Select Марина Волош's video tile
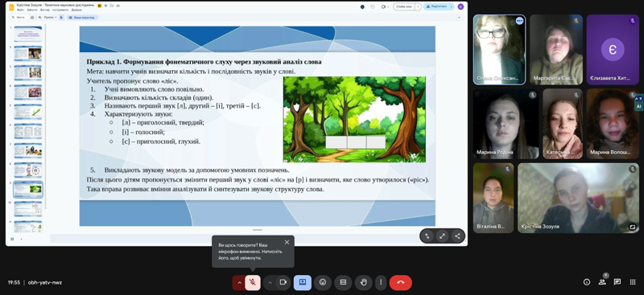The image size is (644, 295). coord(613,124)
